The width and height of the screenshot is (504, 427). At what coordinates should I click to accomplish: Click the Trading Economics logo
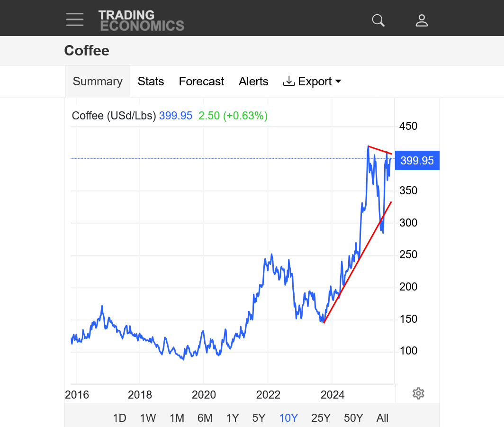pyautogui.click(x=141, y=20)
